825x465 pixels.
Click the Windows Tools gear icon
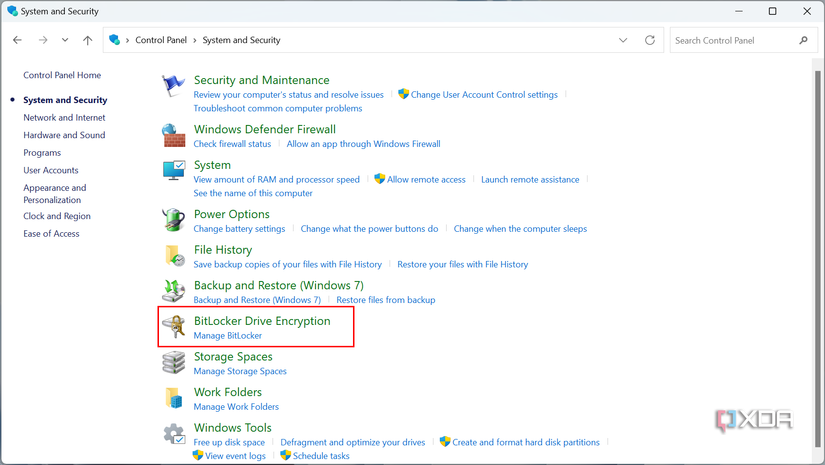[174, 434]
